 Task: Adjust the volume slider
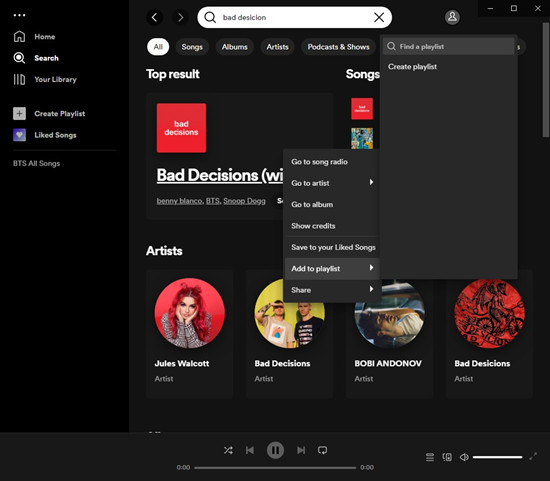point(497,457)
